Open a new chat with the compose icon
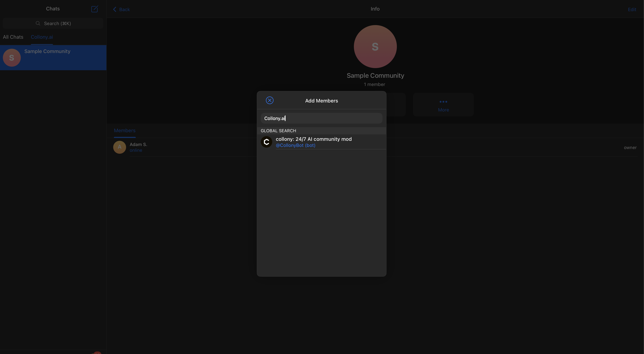 (95, 9)
